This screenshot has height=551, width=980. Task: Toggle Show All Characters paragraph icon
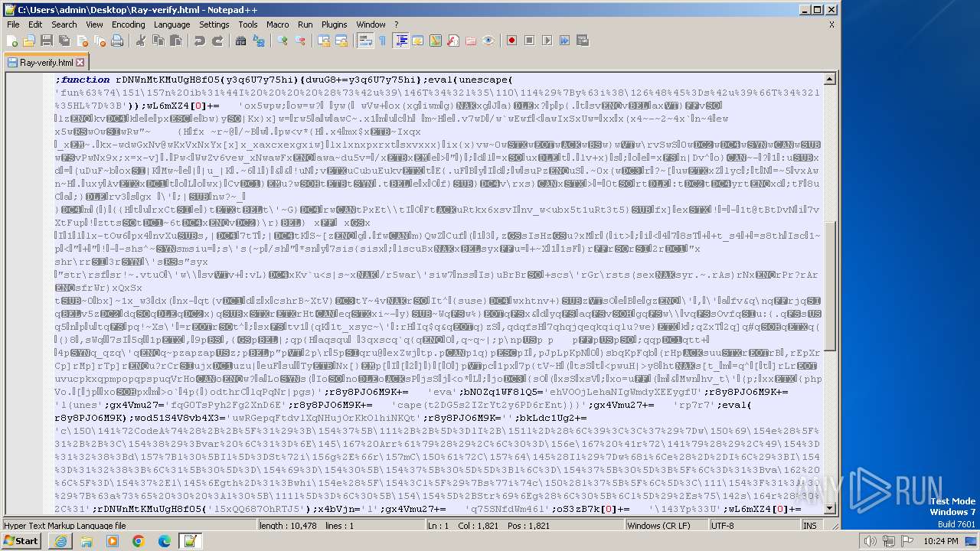(383, 41)
